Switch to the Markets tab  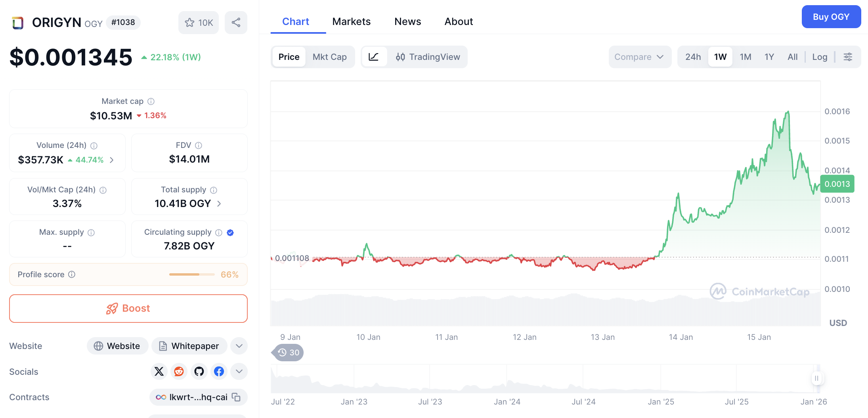(351, 21)
